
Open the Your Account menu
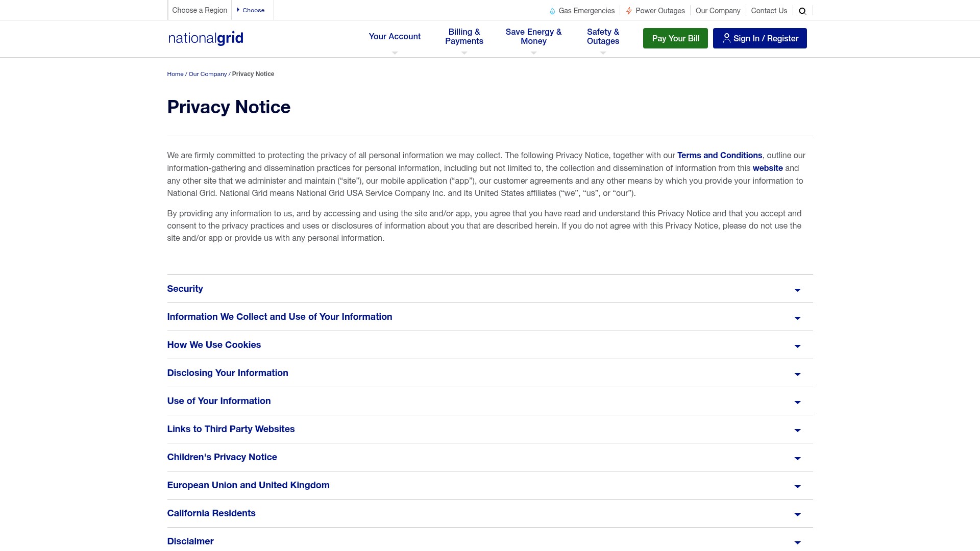point(395,37)
